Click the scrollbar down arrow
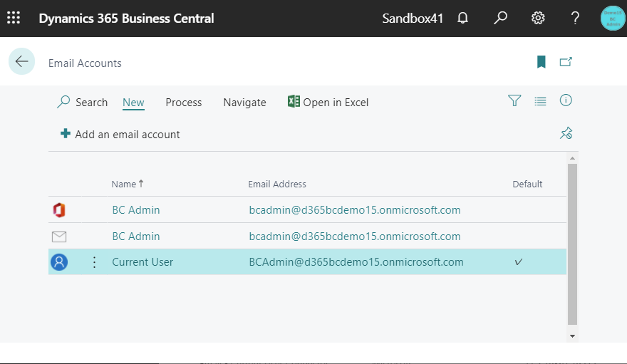Image resolution: width=627 pixels, height=364 pixels. (x=572, y=336)
